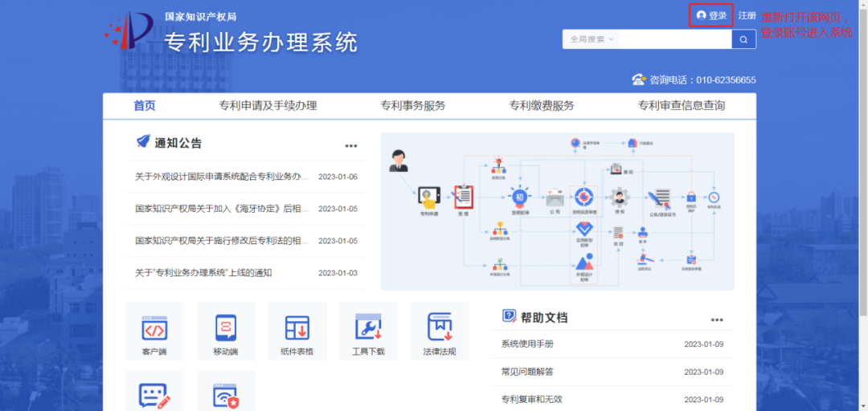
Task: Open the 工具下载 tool download icon
Action: 369,332
